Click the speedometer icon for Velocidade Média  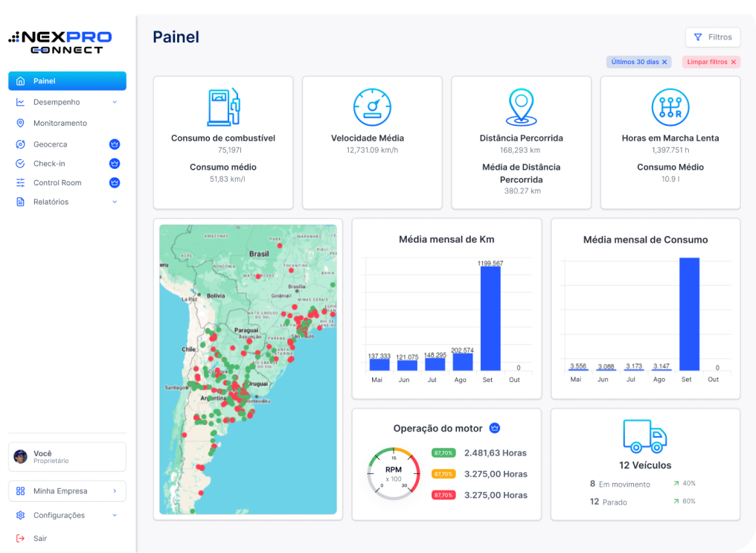pos(372,107)
